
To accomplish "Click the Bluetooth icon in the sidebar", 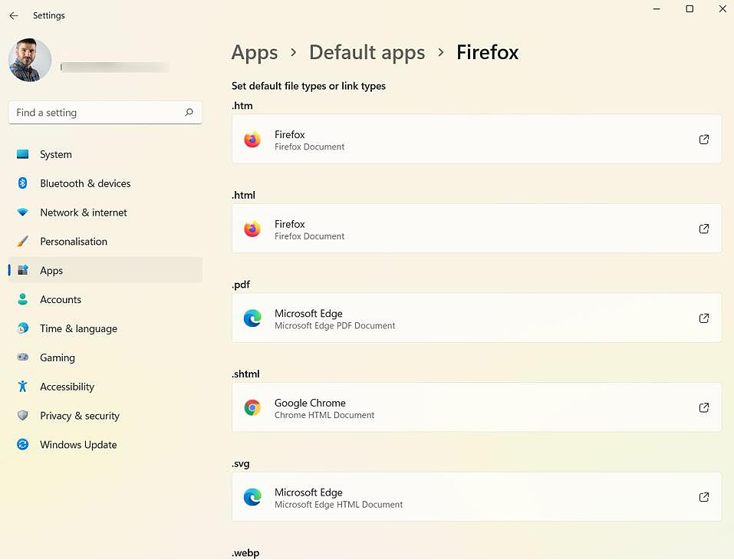I will [22, 183].
